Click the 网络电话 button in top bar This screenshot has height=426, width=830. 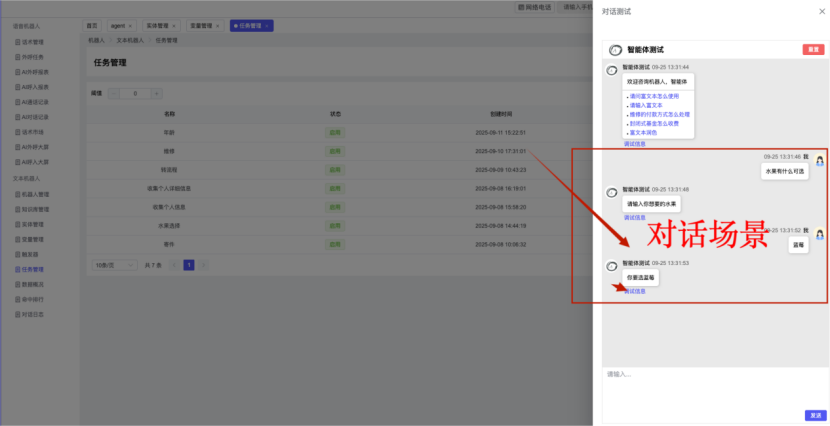tap(534, 7)
